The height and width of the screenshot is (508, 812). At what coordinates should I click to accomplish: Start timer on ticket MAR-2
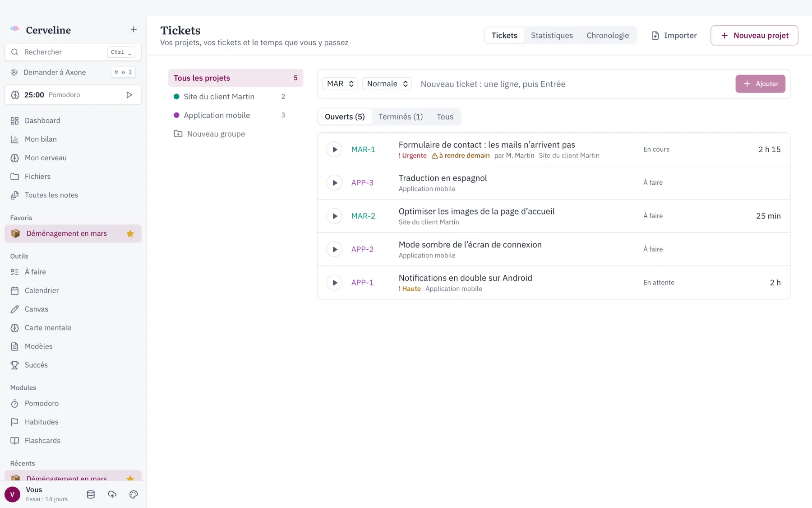click(x=334, y=216)
